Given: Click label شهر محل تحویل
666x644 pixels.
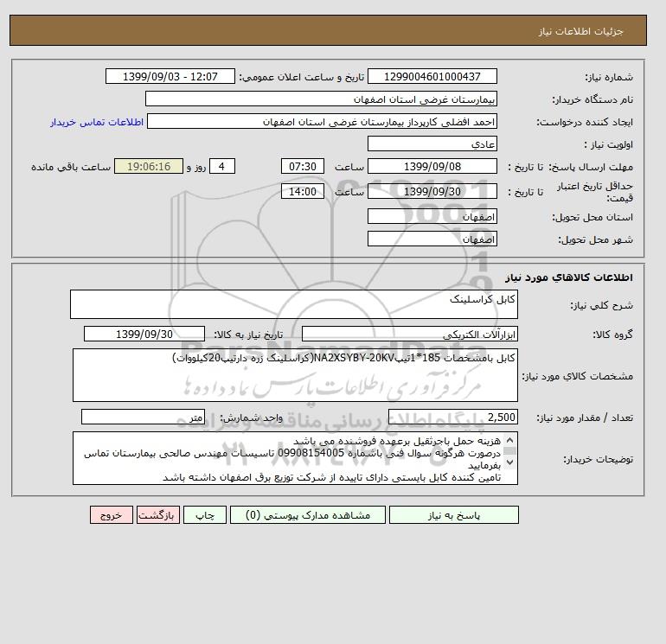Looking at the screenshot, I should (595, 239).
